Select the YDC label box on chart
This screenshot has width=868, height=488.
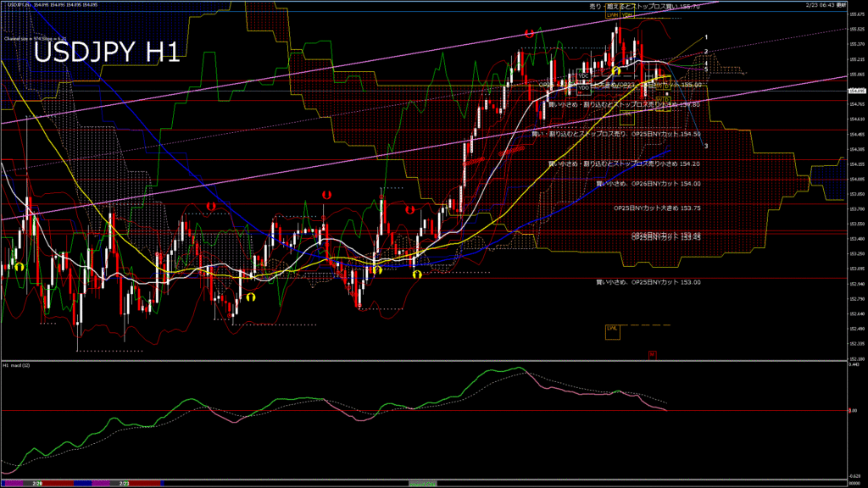pyautogui.click(x=583, y=76)
